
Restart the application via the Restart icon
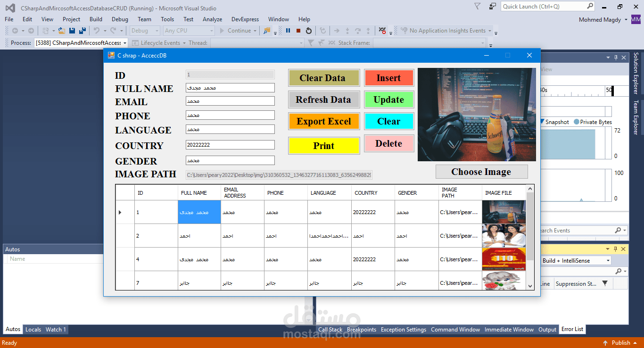[x=309, y=30]
